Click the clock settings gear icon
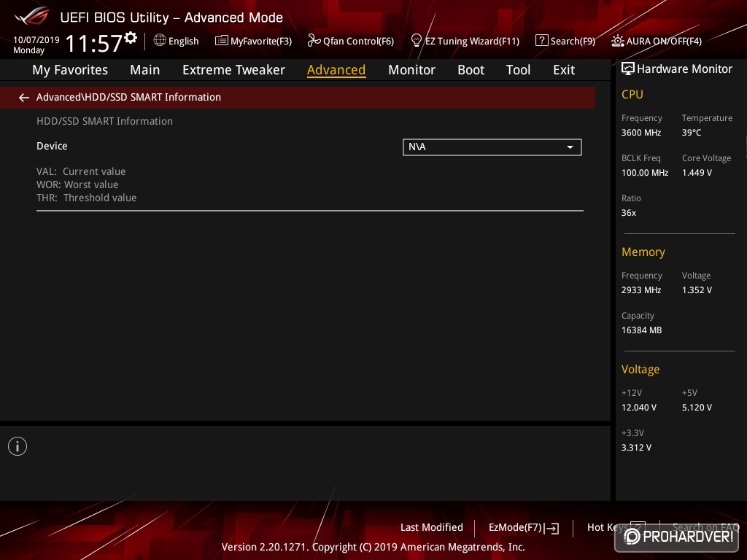Screen dimensions: 747x560 (x=131, y=37)
